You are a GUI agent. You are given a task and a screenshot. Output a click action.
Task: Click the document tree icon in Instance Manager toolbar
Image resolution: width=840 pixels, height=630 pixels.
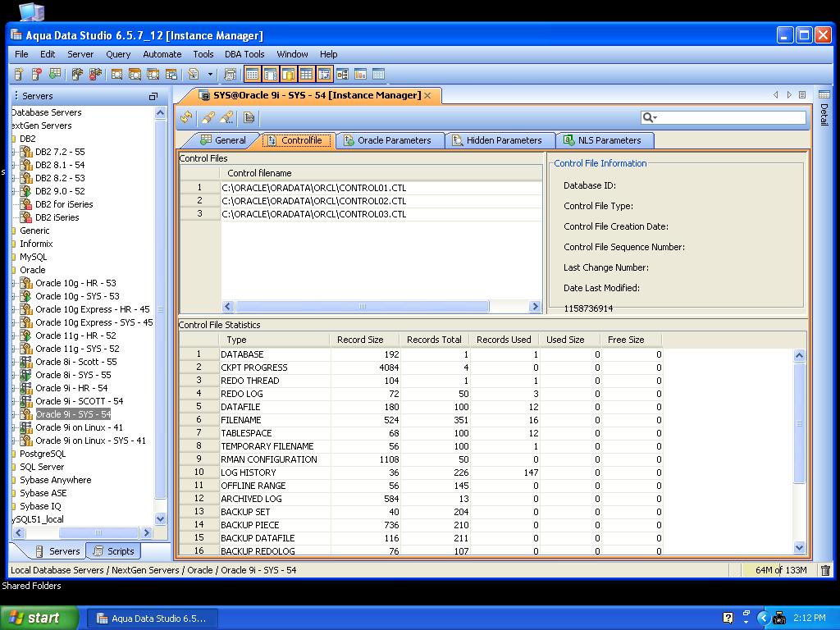coord(249,116)
